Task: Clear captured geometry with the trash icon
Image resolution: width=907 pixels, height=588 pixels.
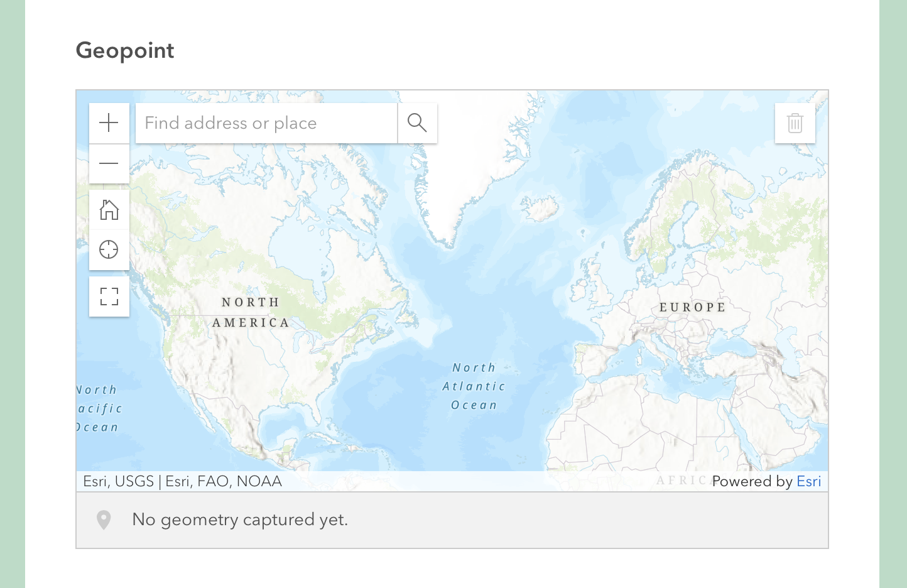Action: click(x=795, y=122)
